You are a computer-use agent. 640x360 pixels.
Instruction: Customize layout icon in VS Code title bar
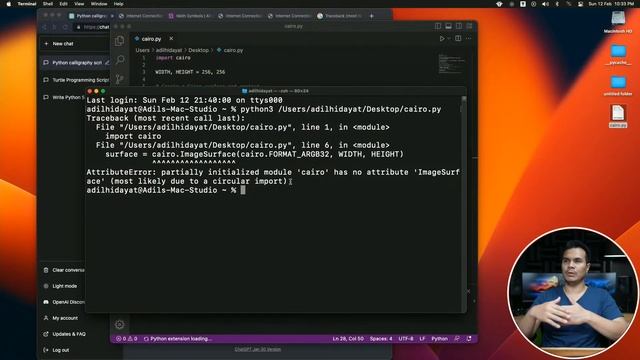469,26
